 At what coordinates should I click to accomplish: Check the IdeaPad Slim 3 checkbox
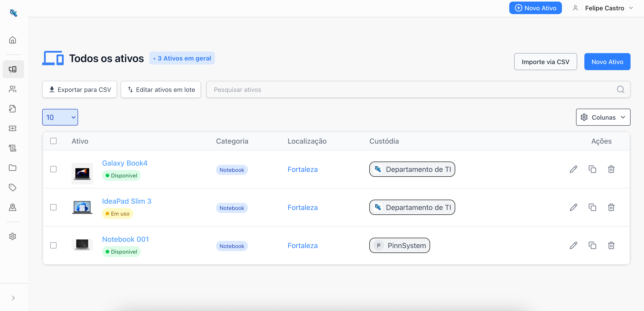point(53,207)
